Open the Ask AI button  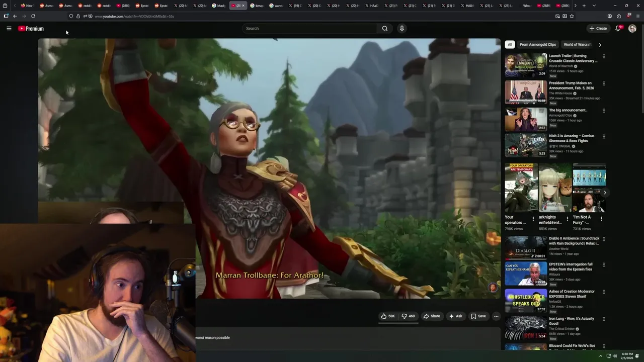coord(456,316)
